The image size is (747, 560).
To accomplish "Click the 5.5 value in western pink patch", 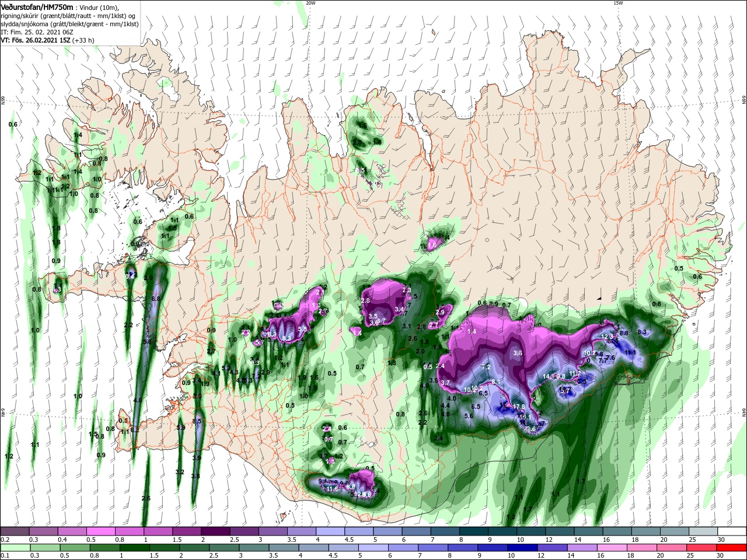I will 302,329.
